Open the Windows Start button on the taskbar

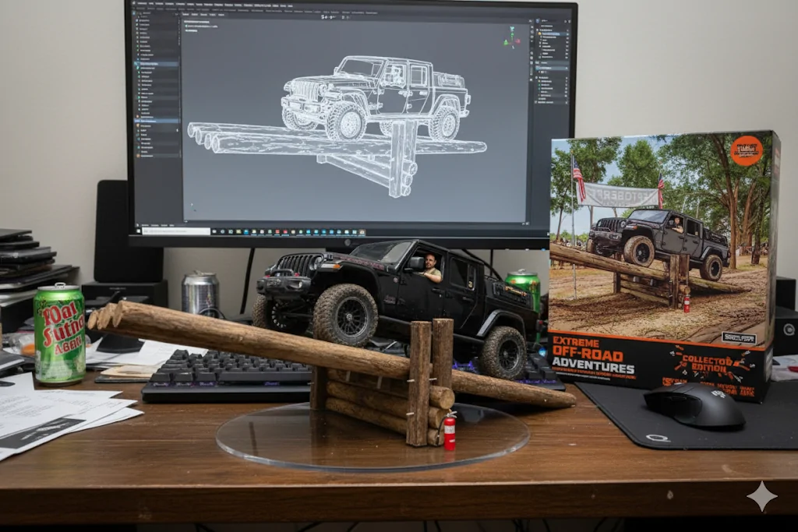coord(139,231)
